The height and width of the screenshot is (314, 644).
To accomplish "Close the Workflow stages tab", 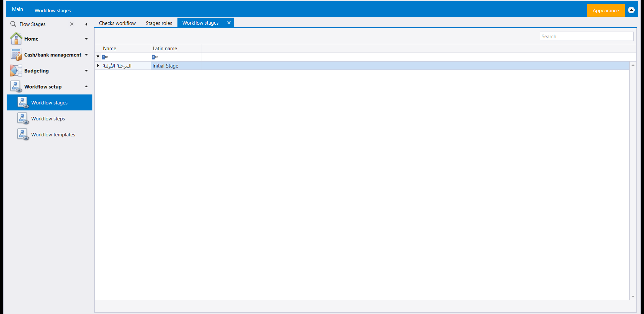I will tap(229, 23).
